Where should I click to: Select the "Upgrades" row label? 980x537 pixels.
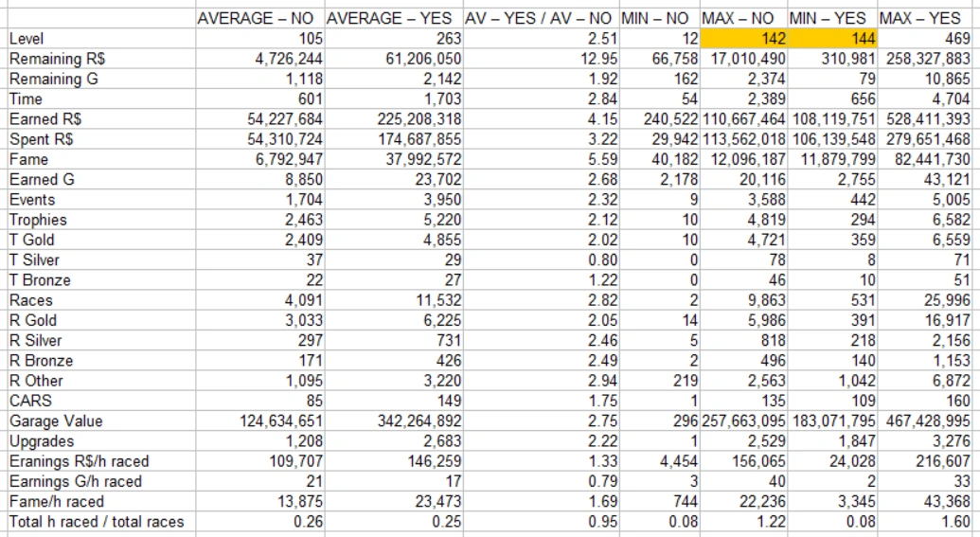[x=41, y=441]
